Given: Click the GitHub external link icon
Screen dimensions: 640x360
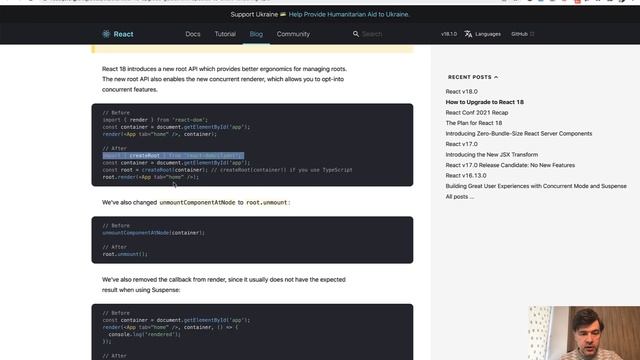Looking at the screenshot, I should coord(532,34).
